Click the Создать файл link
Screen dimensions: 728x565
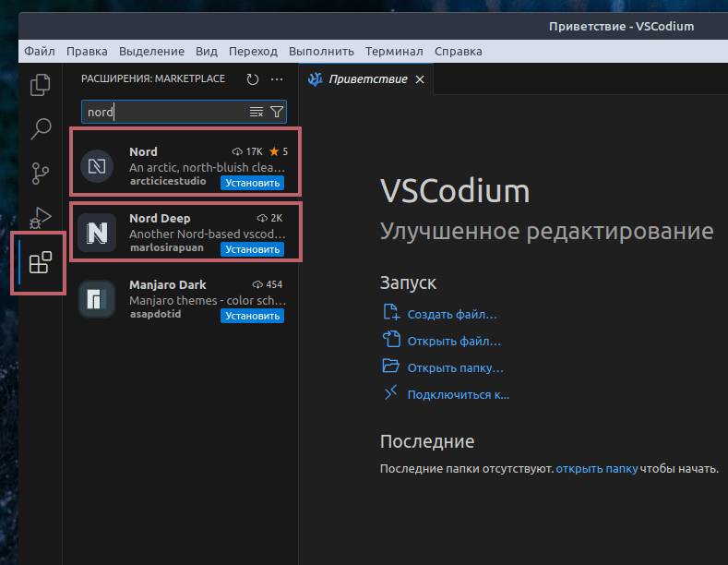452,314
